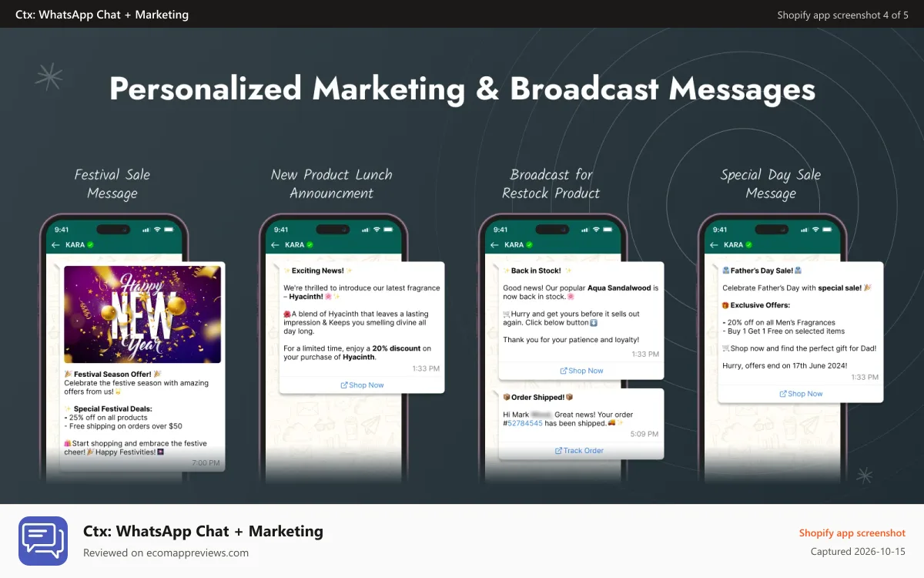Click the 'New Product Lunch Announcment' caption
This screenshot has width=924, height=578.
[332, 184]
